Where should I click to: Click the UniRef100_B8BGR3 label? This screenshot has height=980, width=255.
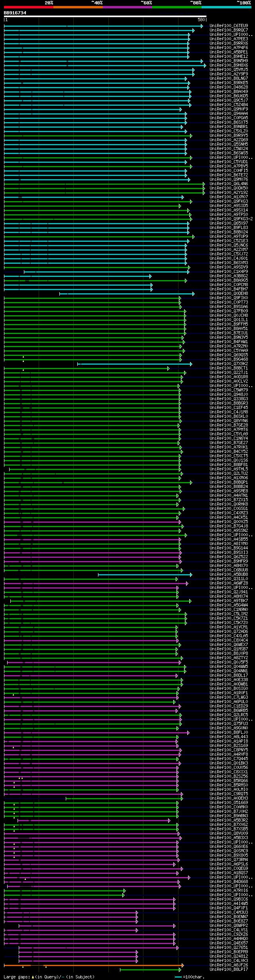pyautogui.click(x=229, y=403)
